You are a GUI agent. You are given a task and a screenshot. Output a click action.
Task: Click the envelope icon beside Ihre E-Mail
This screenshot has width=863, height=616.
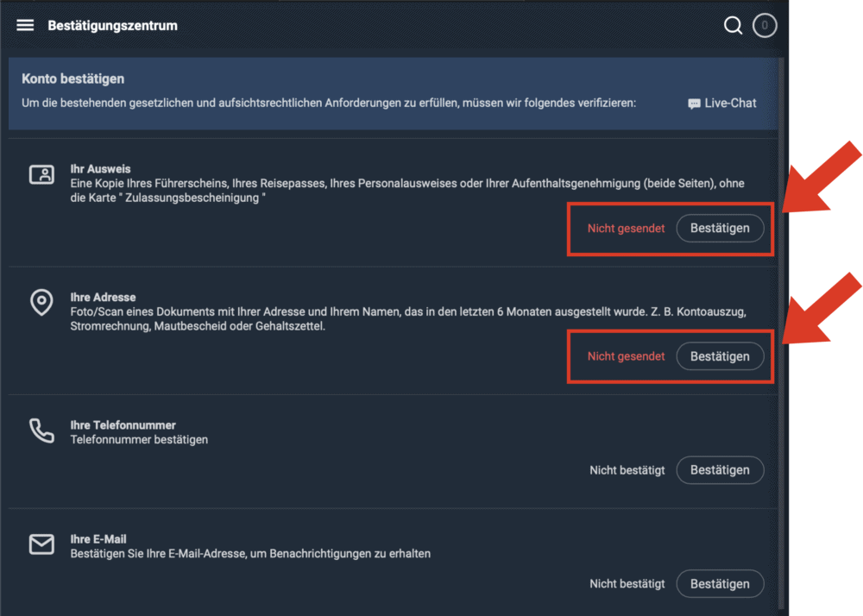pyautogui.click(x=41, y=544)
